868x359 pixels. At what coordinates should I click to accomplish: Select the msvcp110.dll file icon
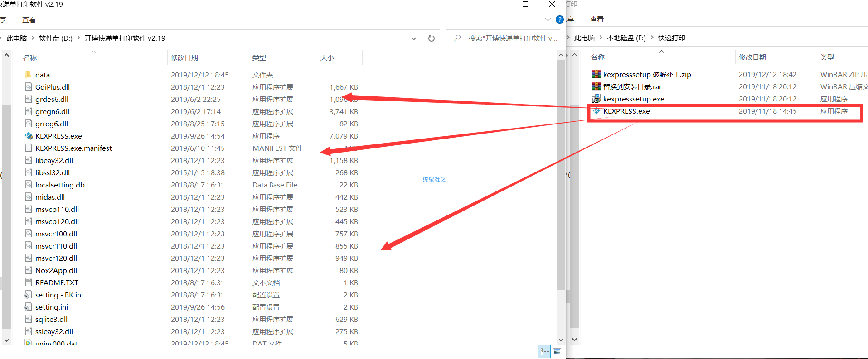[x=28, y=209]
